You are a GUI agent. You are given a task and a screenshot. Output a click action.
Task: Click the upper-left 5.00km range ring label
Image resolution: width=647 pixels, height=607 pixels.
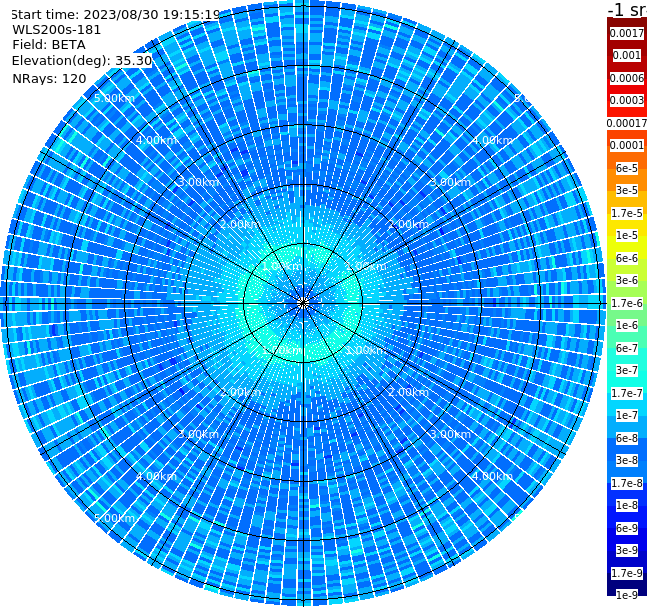tap(114, 98)
